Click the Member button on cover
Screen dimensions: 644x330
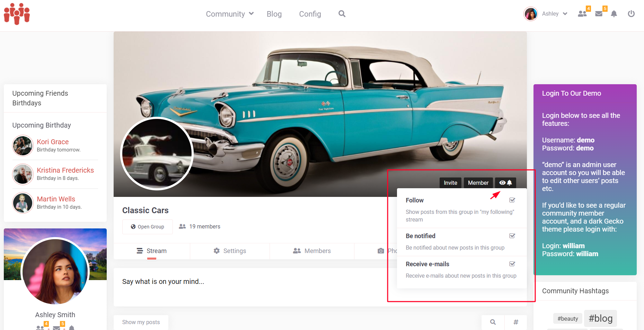pos(478,183)
